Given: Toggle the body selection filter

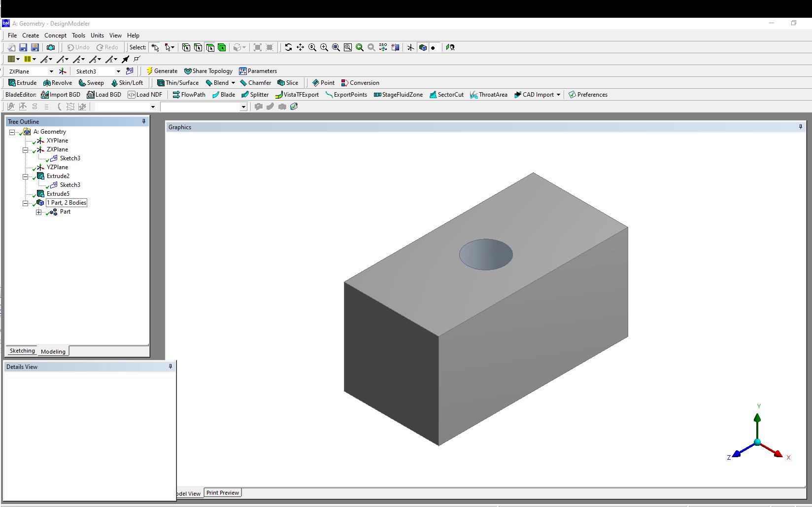Looking at the screenshot, I should pos(222,47).
